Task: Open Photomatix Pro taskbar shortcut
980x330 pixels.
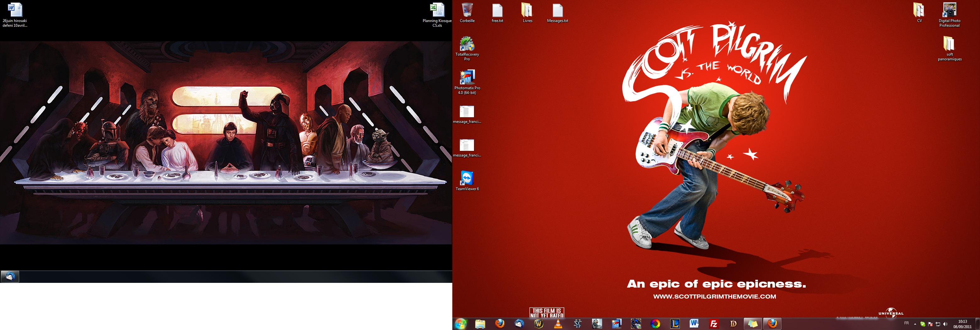Action: pos(616,324)
